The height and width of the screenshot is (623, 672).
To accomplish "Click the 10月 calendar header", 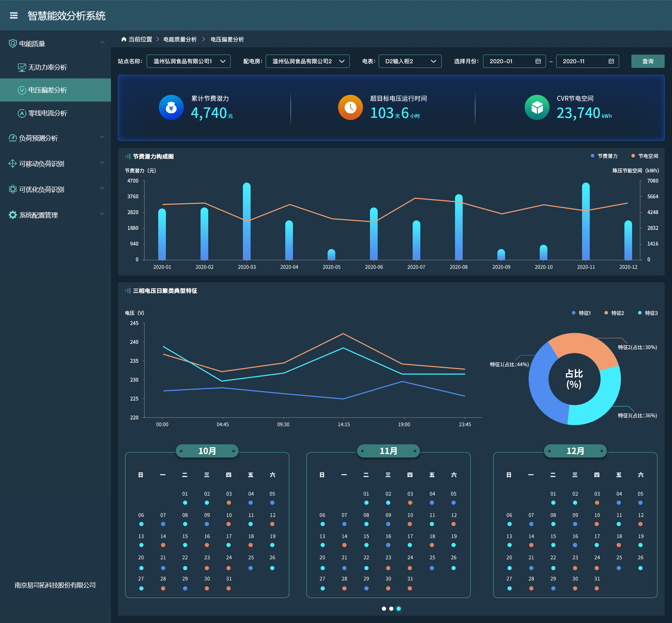I will pyautogui.click(x=207, y=451).
